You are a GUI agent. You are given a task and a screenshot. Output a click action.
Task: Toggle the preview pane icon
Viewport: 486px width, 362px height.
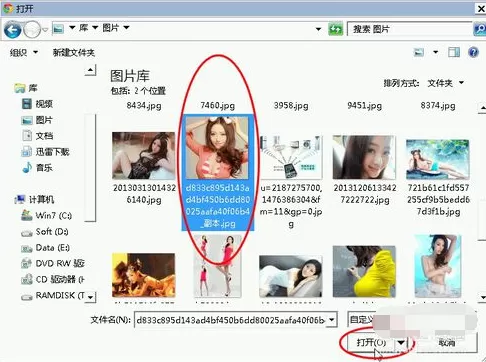point(454,52)
